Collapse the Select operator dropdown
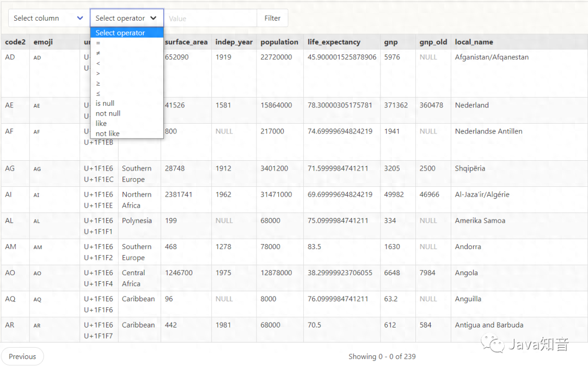588x370 pixels. [x=126, y=18]
